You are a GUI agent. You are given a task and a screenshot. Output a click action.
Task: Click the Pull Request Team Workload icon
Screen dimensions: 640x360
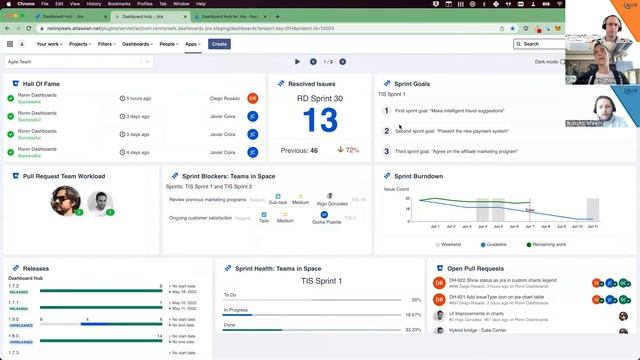[16, 176]
